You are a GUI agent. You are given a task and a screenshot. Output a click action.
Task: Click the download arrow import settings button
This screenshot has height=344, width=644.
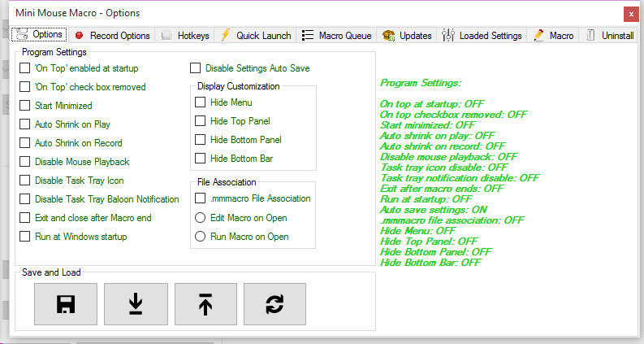(136, 304)
